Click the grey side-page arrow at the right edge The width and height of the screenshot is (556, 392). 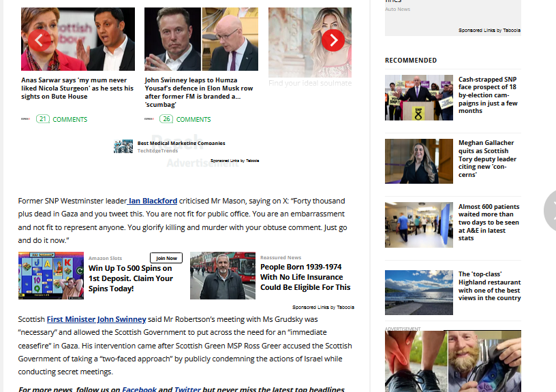click(x=551, y=211)
